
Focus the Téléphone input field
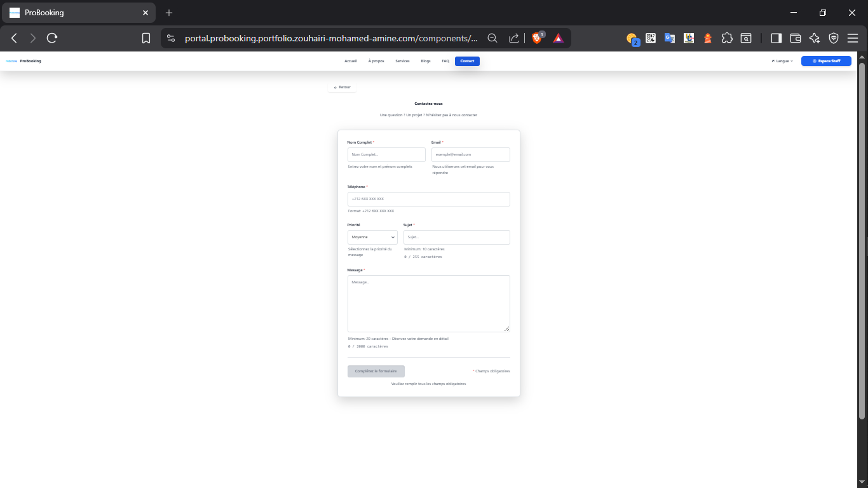tap(429, 199)
